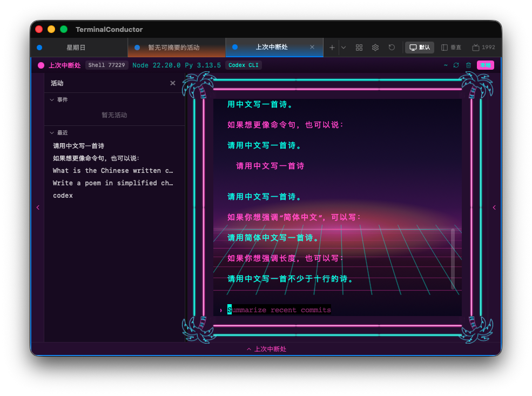Image resolution: width=532 pixels, height=396 pixels.
Task: Click Py 3.13.5 version label
Action: pyautogui.click(x=203, y=65)
